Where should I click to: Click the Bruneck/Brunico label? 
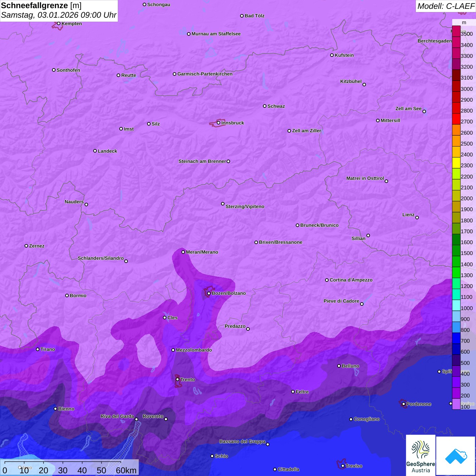tap(320, 225)
